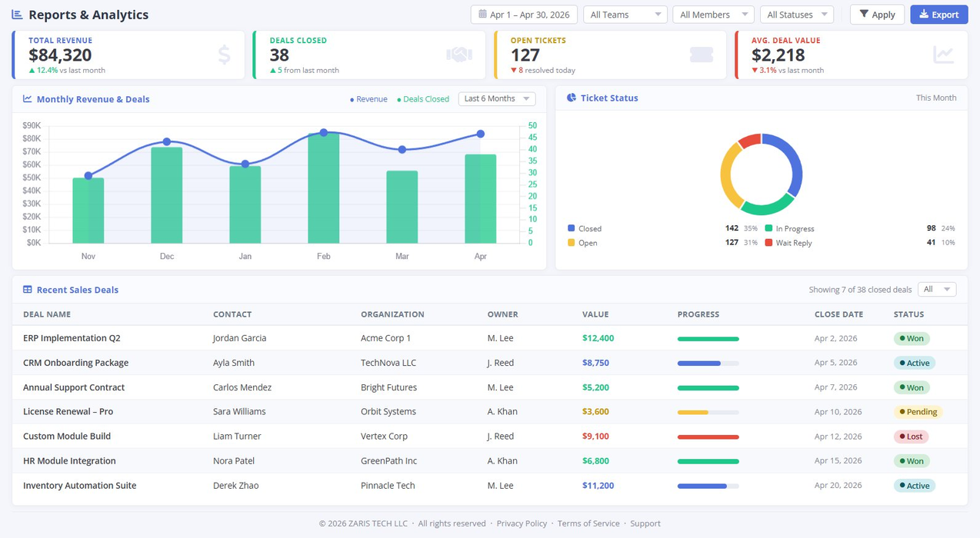Viewport: 980px width, 538px height.
Task: Toggle the Revenue legend series
Action: tap(368, 99)
